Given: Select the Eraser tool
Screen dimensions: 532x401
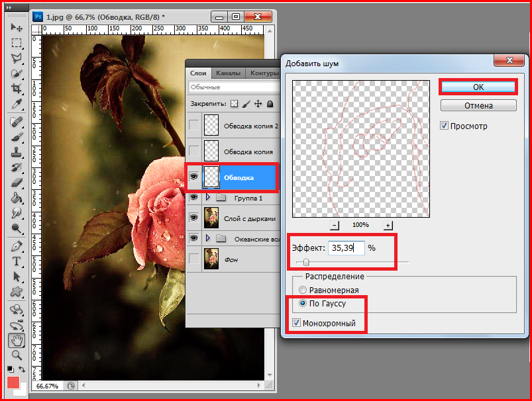Looking at the screenshot, I should (x=17, y=183).
